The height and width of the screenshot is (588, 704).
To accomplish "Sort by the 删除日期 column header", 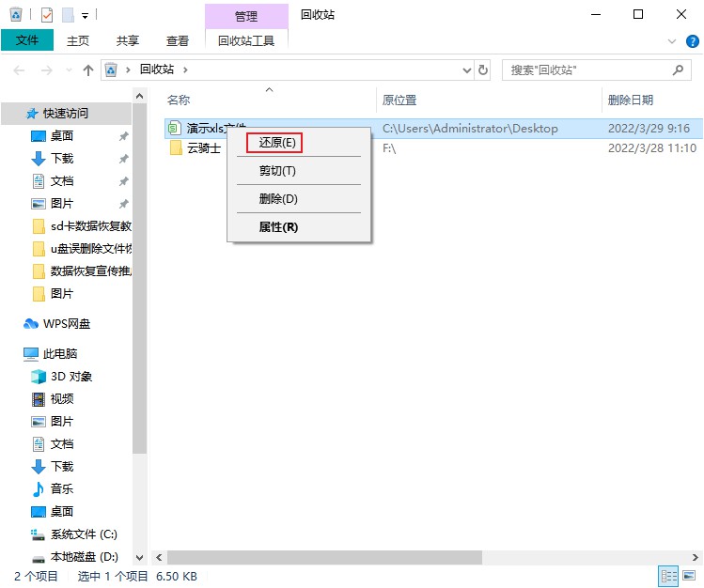I will point(631,100).
